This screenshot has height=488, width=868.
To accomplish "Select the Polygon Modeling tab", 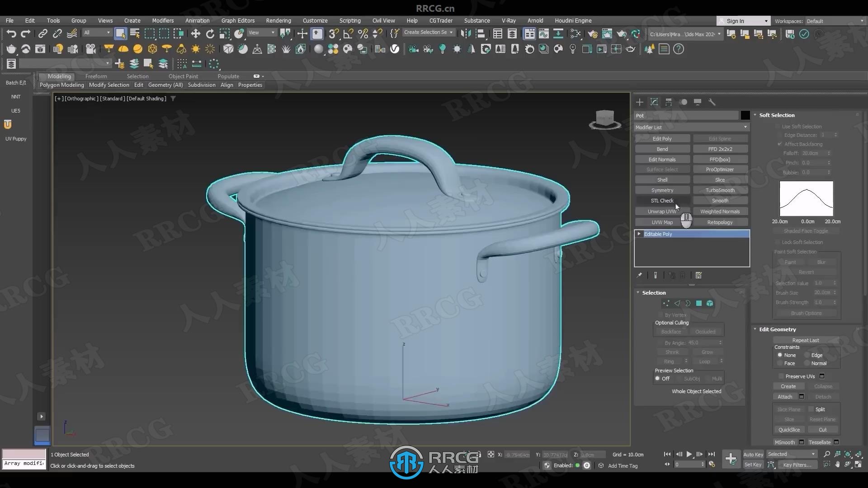I will coord(62,84).
